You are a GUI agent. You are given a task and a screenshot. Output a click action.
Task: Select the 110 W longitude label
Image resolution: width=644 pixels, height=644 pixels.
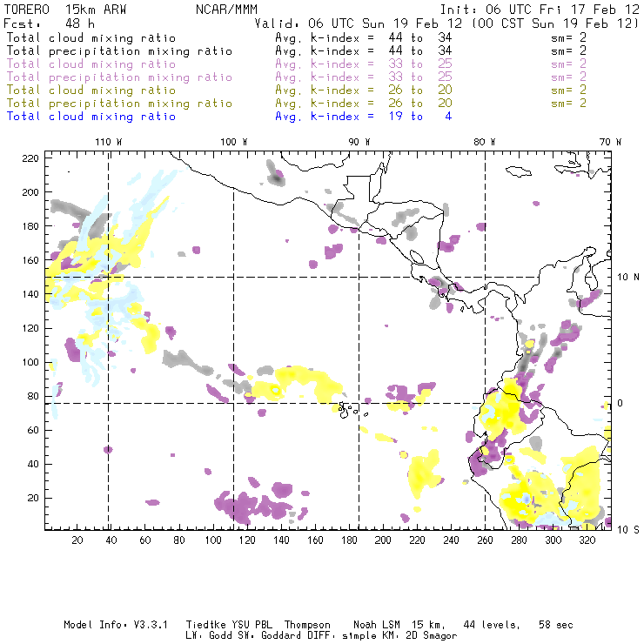coord(107,142)
